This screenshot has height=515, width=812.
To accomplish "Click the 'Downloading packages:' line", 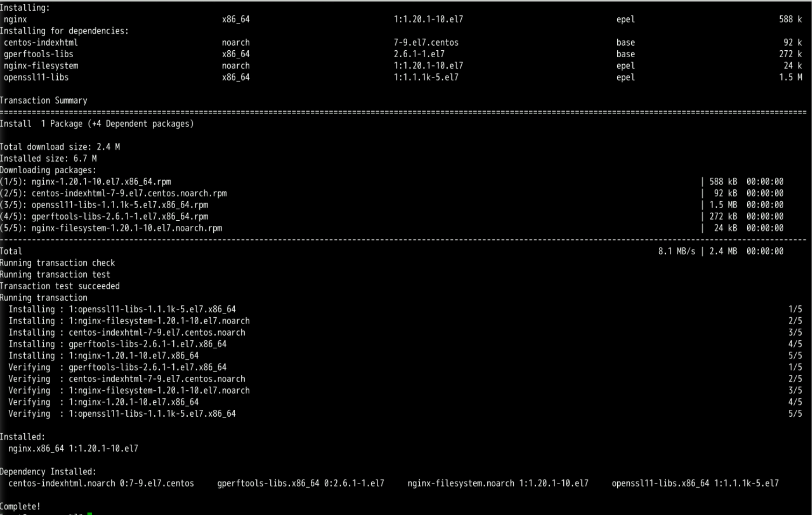I will point(48,170).
